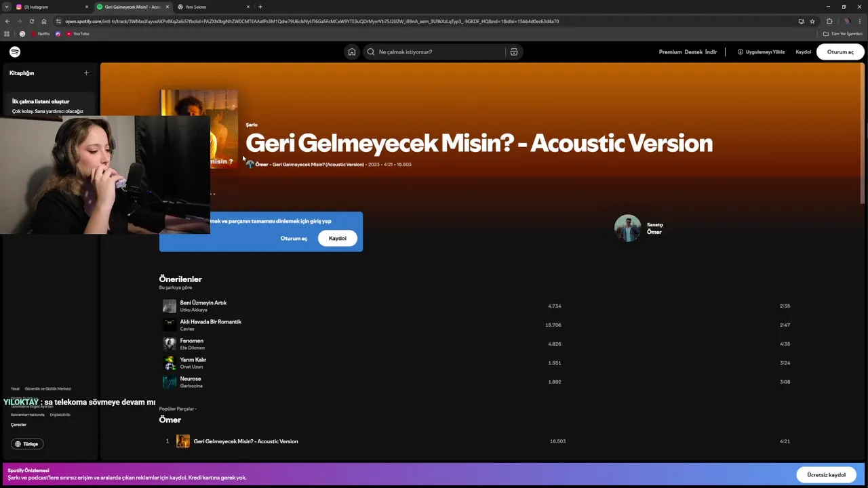Image resolution: width=868 pixels, height=488 pixels.
Task: Click the Uygulamayı Yükle install link
Action: click(x=761, y=52)
